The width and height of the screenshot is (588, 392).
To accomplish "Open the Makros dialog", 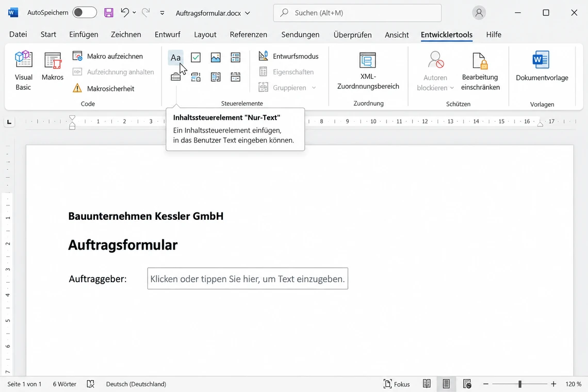I will click(x=53, y=67).
